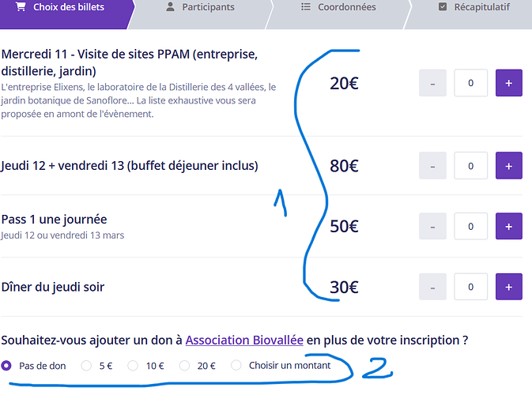
Task: Click quantity field for Dîner du jeudi soir
Action: pos(470,287)
